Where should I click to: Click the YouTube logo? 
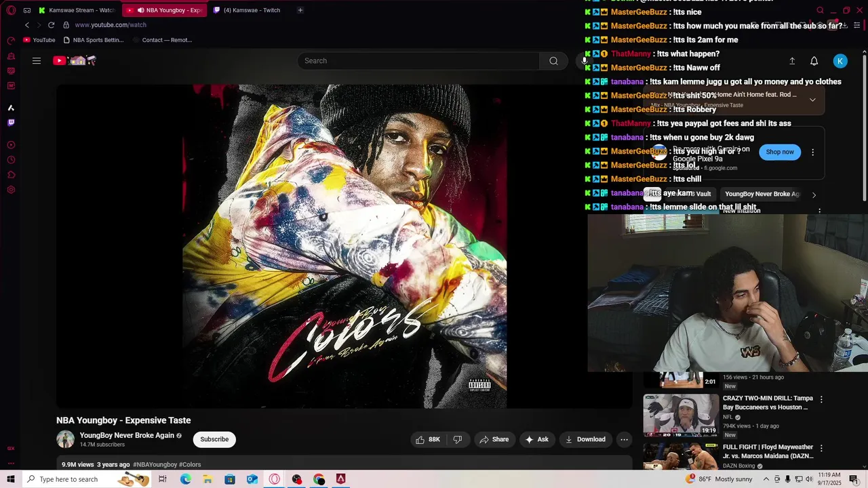(75, 61)
